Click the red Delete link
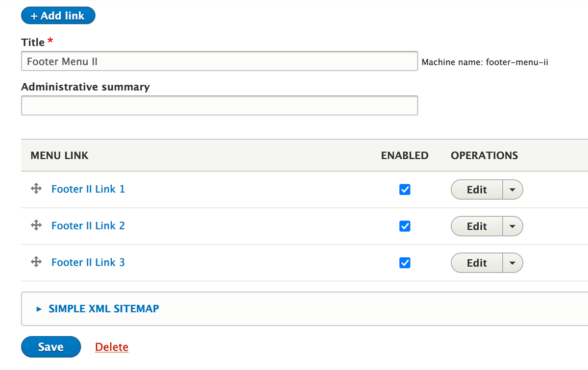The width and height of the screenshot is (588, 370). tap(112, 347)
